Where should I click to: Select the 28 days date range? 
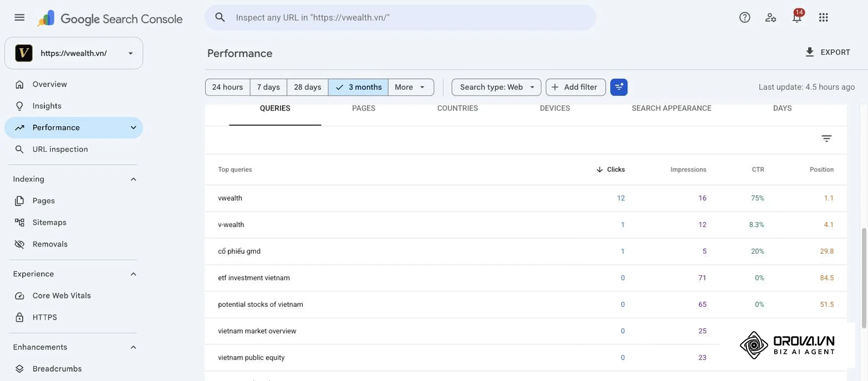(x=308, y=87)
